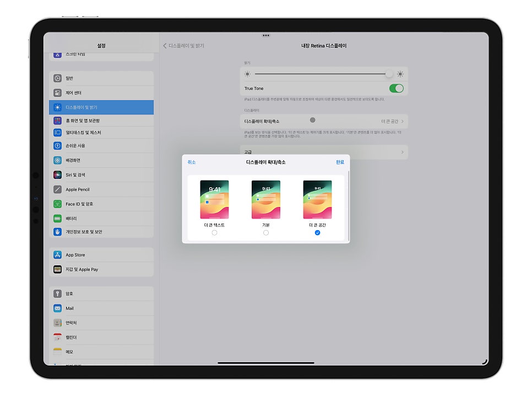Open the 배경화면 wallpaper icon
532x398 pixels.
point(57,160)
